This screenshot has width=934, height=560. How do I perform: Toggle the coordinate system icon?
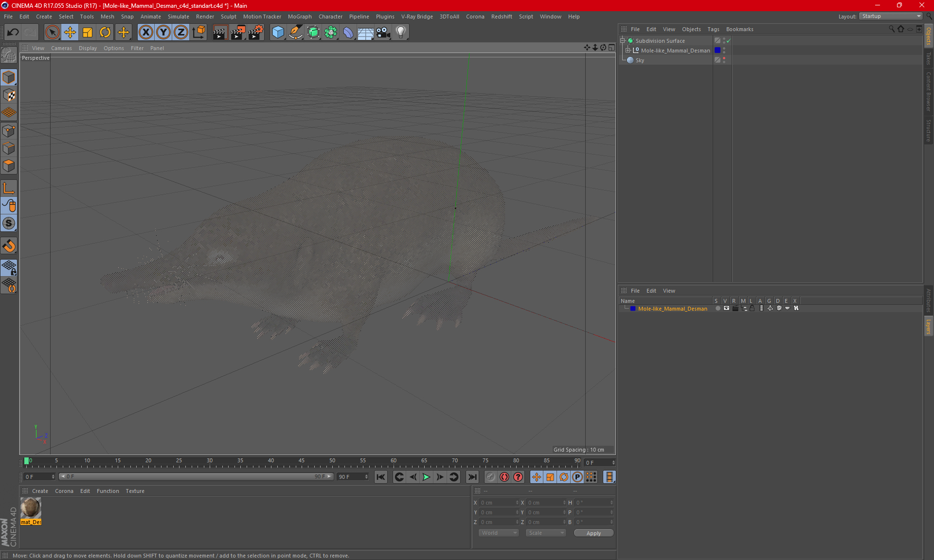click(x=198, y=32)
